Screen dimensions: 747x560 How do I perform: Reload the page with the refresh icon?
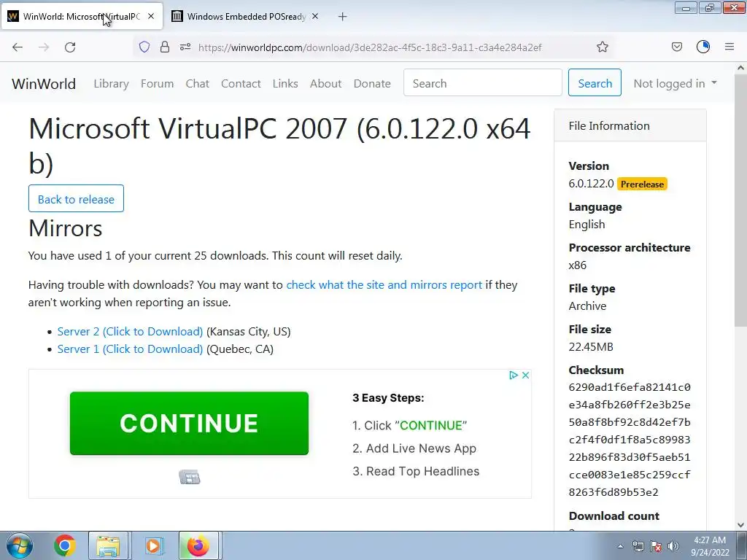coord(70,47)
